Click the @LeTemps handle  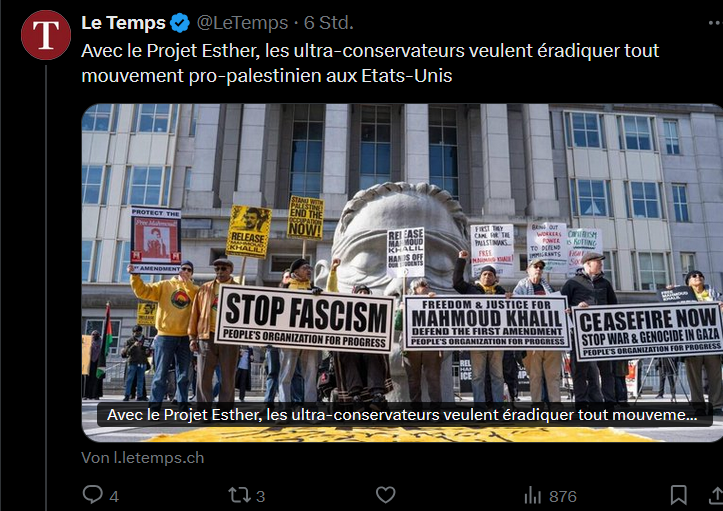click(x=242, y=23)
